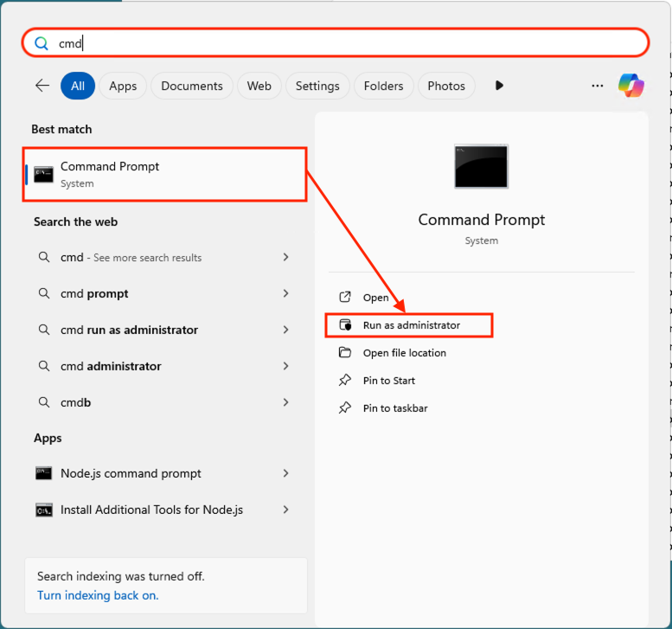Click the Open file location folder icon
The width and height of the screenshot is (672, 629).
point(345,352)
